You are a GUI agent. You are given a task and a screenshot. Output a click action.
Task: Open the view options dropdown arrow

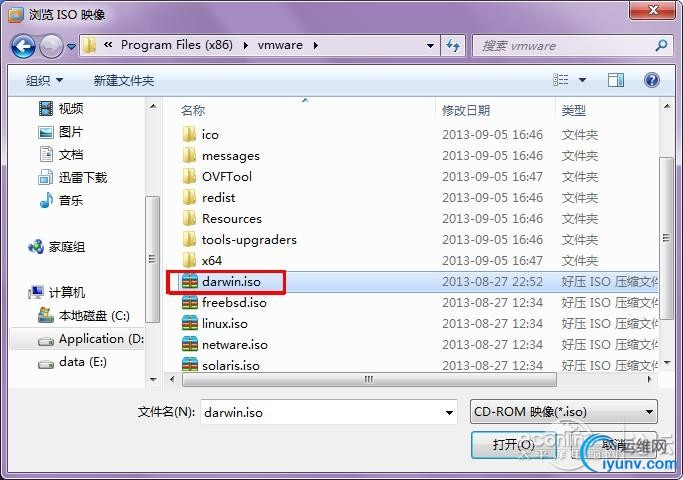[582, 80]
